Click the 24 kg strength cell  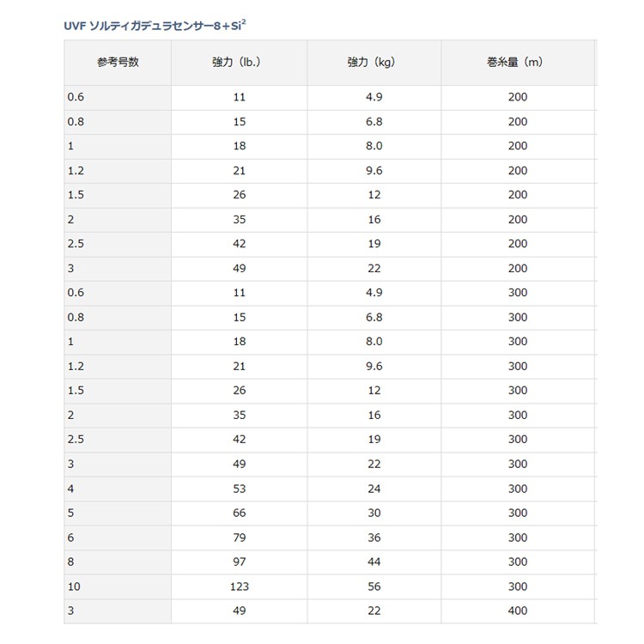click(x=374, y=489)
